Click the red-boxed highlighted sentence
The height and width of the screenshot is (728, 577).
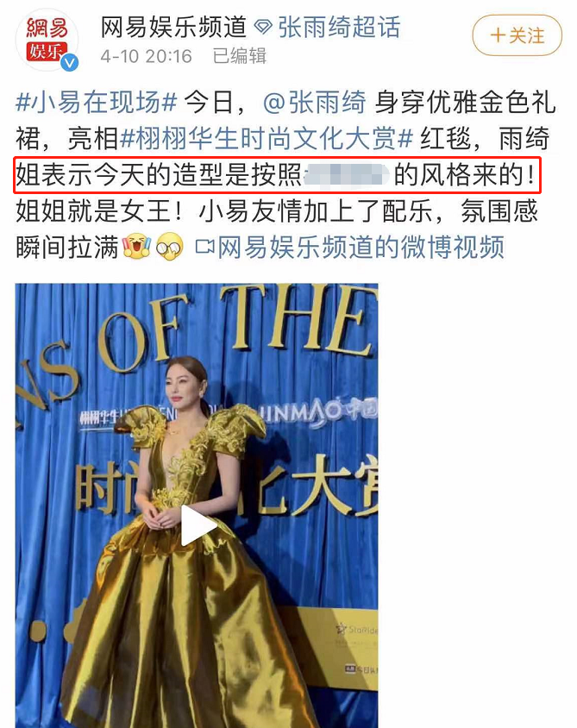[278, 175]
